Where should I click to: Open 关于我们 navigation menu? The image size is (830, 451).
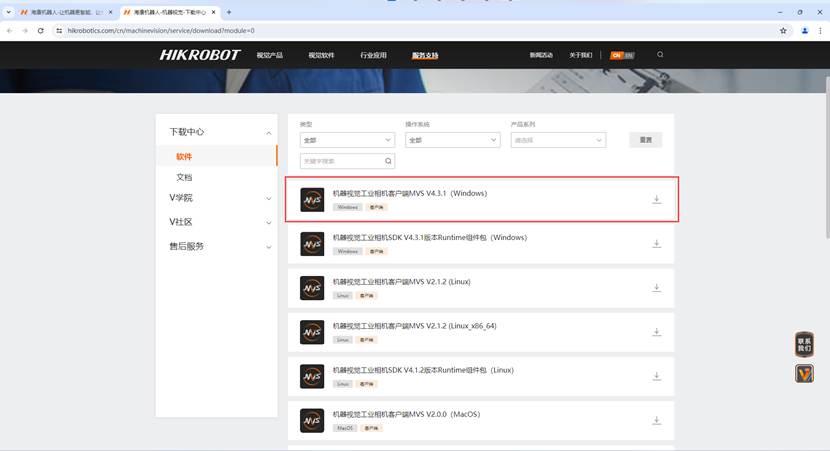[x=581, y=55]
